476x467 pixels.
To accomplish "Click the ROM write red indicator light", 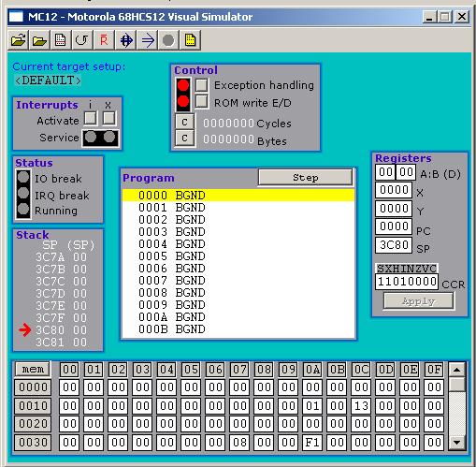I will (x=183, y=101).
